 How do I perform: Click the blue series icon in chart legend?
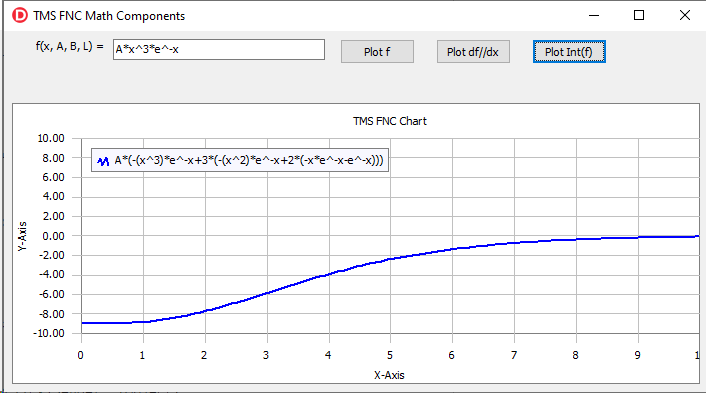103,161
